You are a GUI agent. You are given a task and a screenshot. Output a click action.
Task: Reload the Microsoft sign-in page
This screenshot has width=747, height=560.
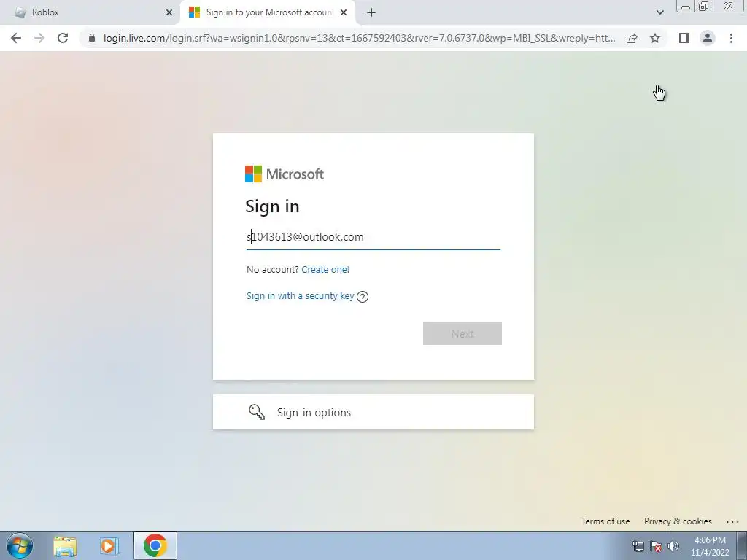coord(63,38)
